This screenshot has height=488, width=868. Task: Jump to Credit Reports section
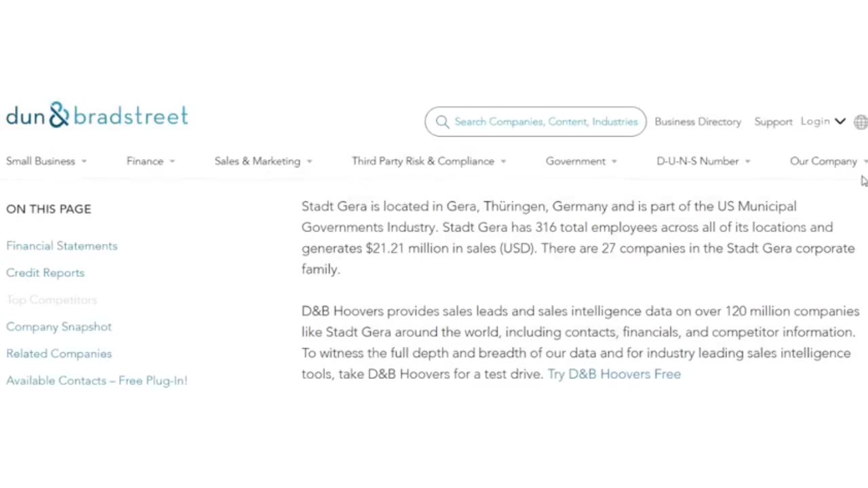click(45, 273)
